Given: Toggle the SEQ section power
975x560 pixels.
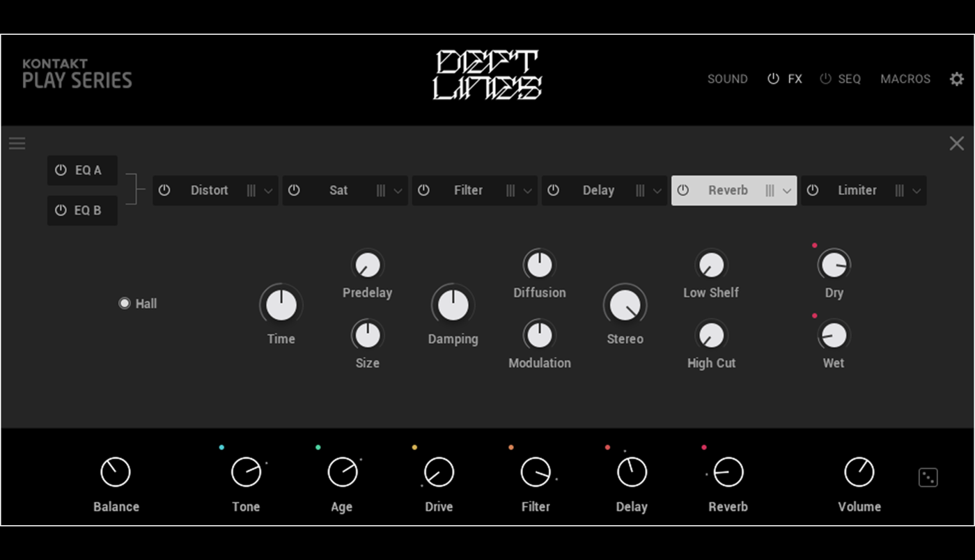Looking at the screenshot, I should [825, 79].
